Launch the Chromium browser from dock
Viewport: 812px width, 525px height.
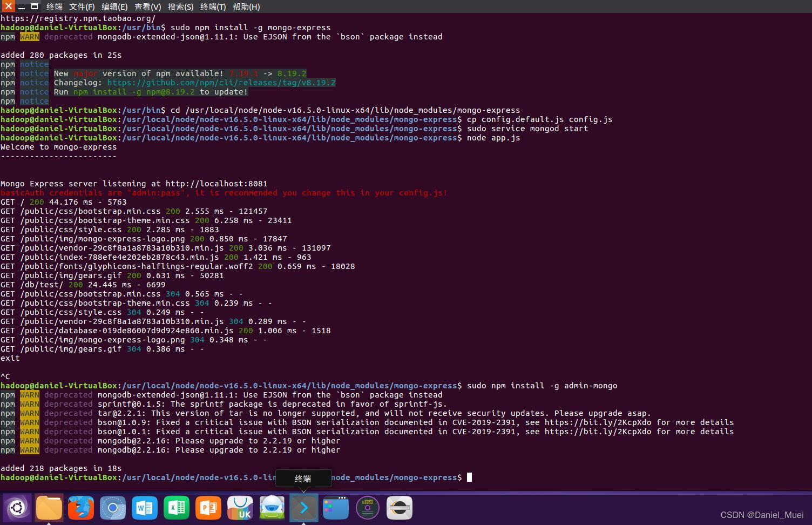click(x=113, y=508)
